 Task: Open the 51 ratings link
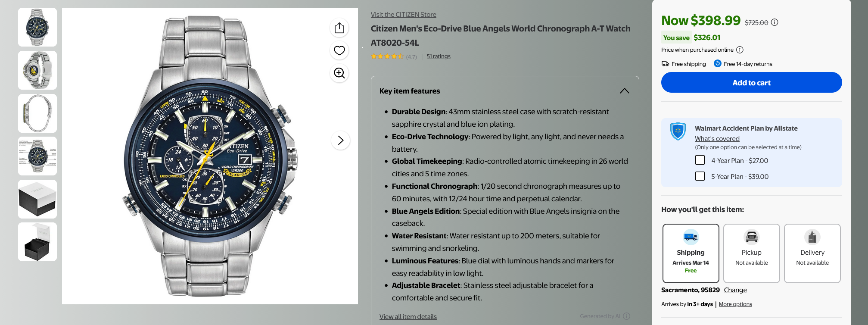[439, 56]
